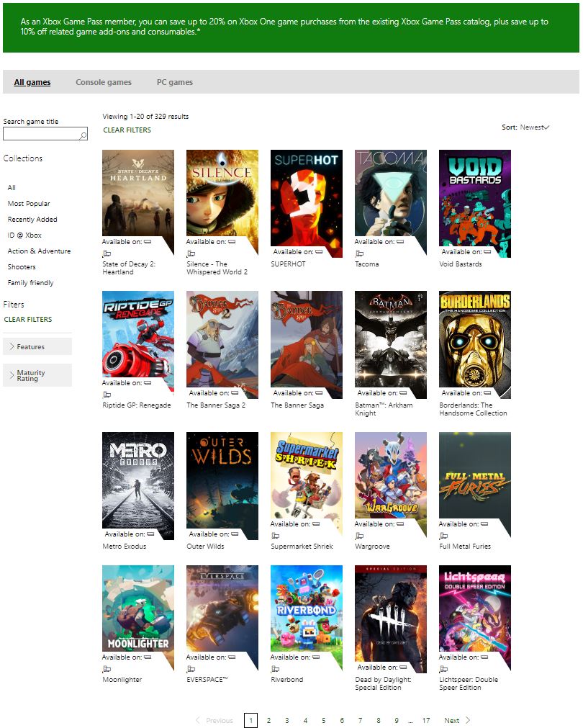Click console icon on SUPERHOT card
583x728 pixels.
pos(319,251)
